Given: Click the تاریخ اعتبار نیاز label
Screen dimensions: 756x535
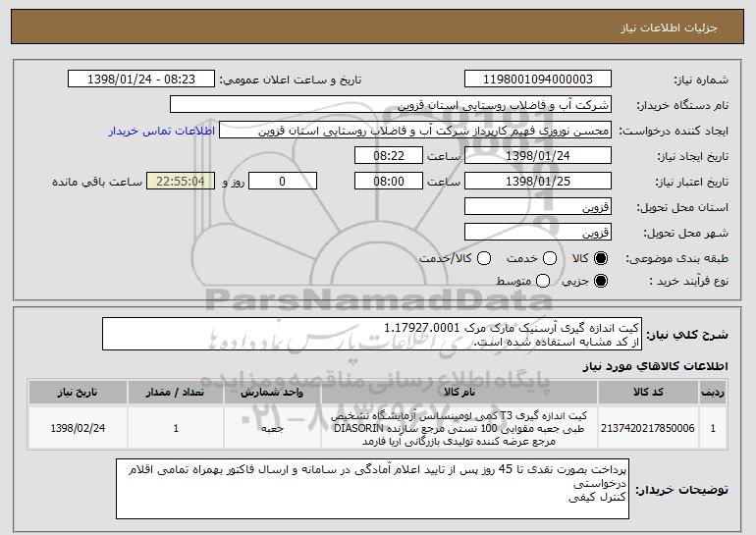Looking at the screenshot, I should 692,182.
